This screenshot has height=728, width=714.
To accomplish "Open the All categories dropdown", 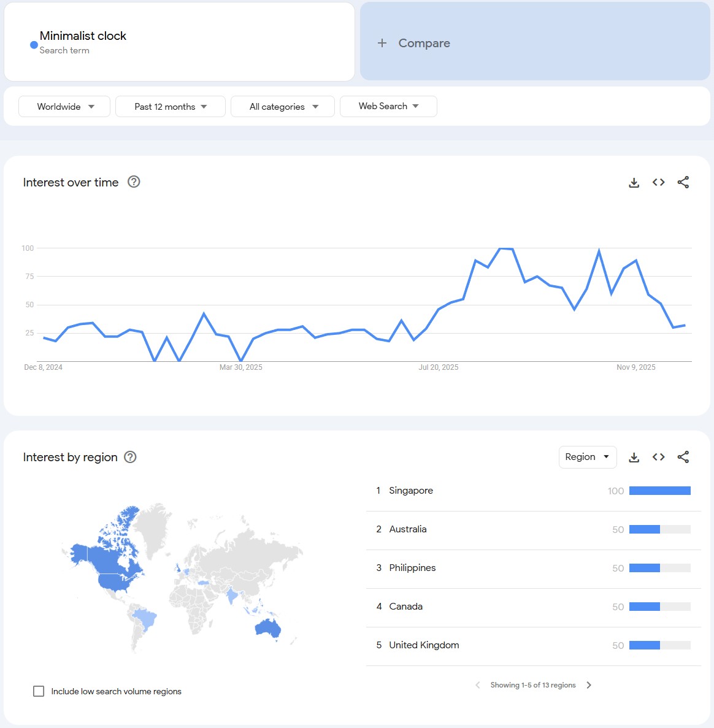I will [x=283, y=107].
